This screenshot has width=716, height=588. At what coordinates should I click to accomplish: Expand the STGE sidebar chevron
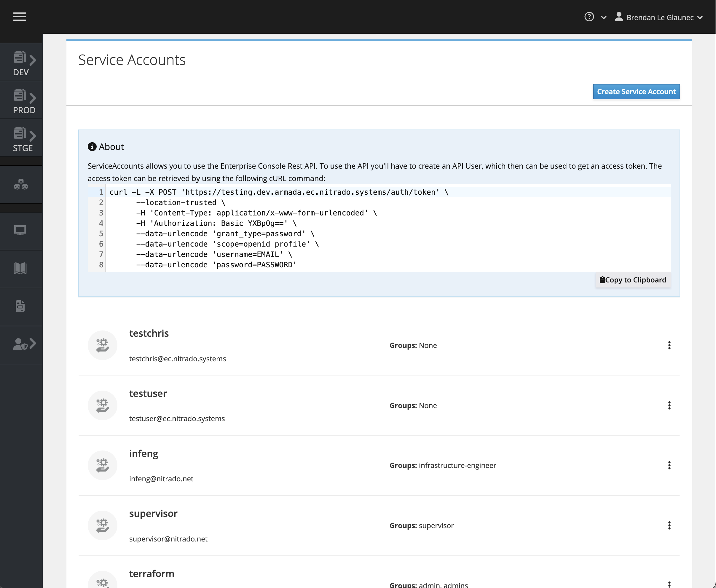tap(33, 136)
